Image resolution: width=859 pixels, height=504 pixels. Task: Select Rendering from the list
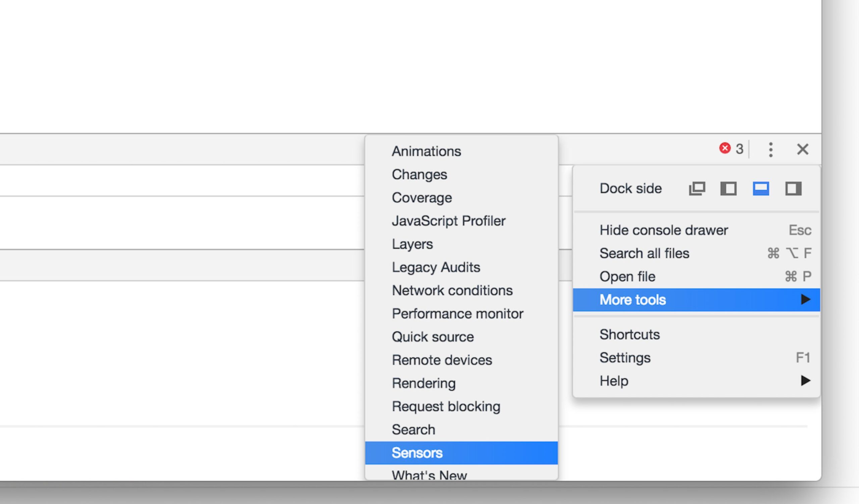[x=423, y=383]
